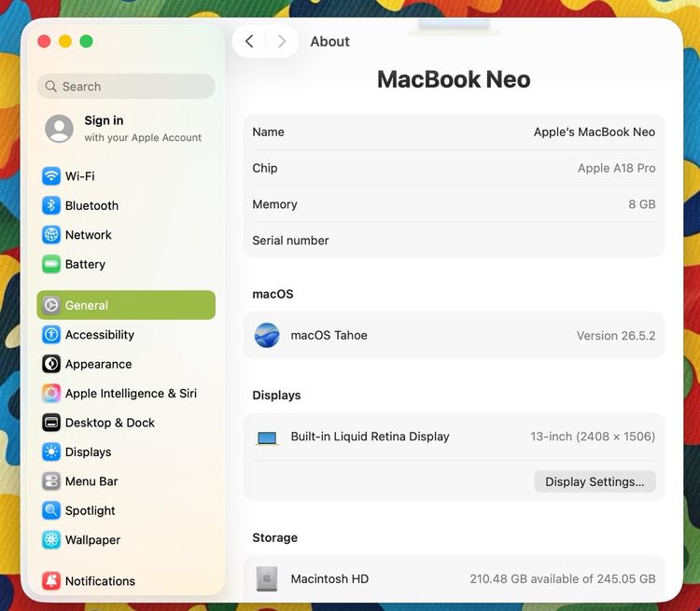Edit the name Apple's MacBook Neo
This screenshot has width=700, height=611.
(x=595, y=132)
